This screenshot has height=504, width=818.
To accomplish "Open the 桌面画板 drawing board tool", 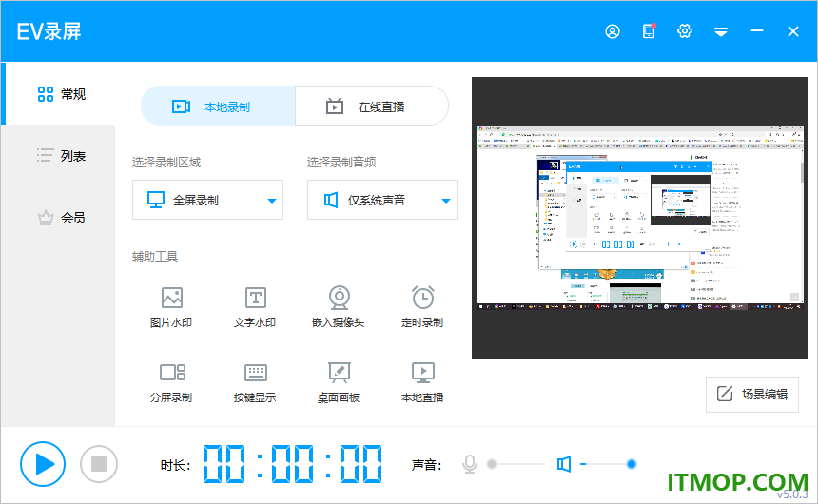I will click(x=339, y=382).
